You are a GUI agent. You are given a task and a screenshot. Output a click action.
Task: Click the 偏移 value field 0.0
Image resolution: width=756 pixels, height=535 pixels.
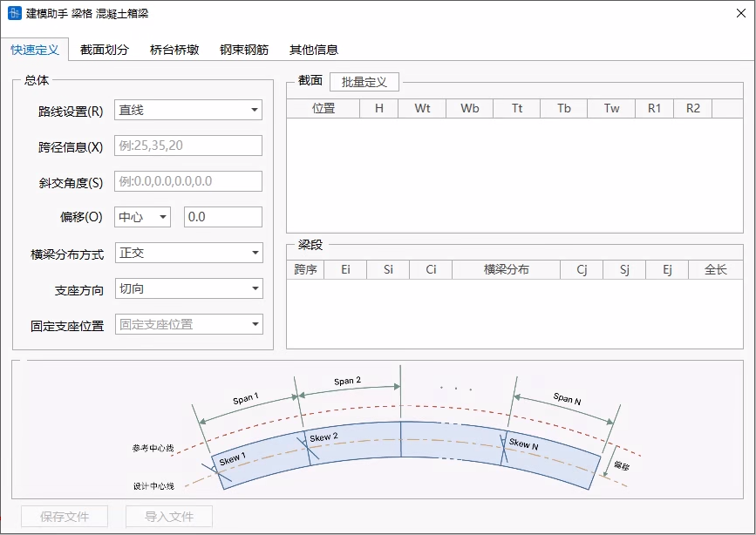coord(223,217)
